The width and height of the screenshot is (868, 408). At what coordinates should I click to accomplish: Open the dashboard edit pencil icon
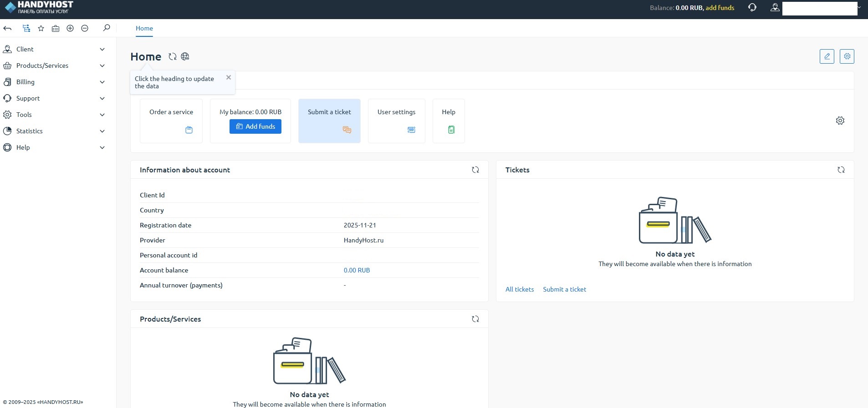(x=827, y=56)
